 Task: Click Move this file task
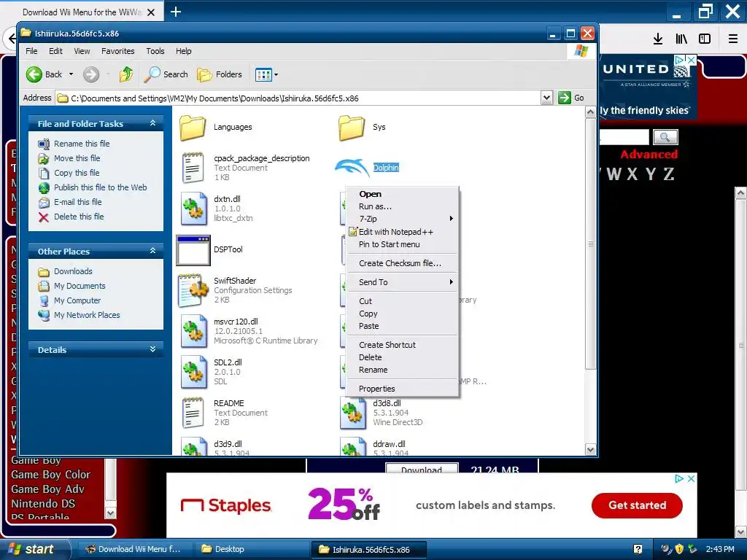(x=77, y=158)
